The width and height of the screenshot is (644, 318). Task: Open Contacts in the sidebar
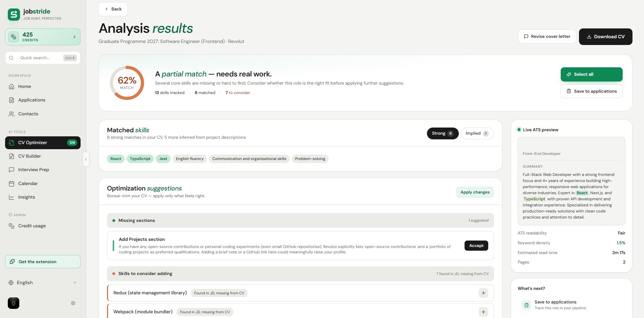click(x=43, y=114)
